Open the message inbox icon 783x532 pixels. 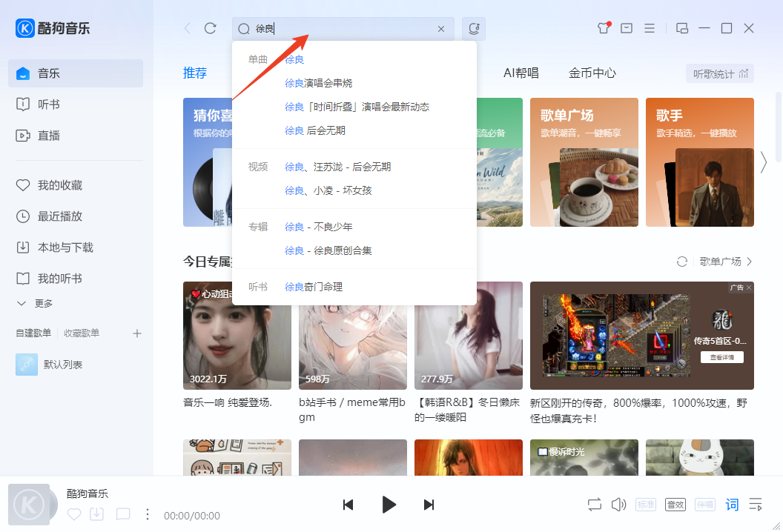pos(627,28)
